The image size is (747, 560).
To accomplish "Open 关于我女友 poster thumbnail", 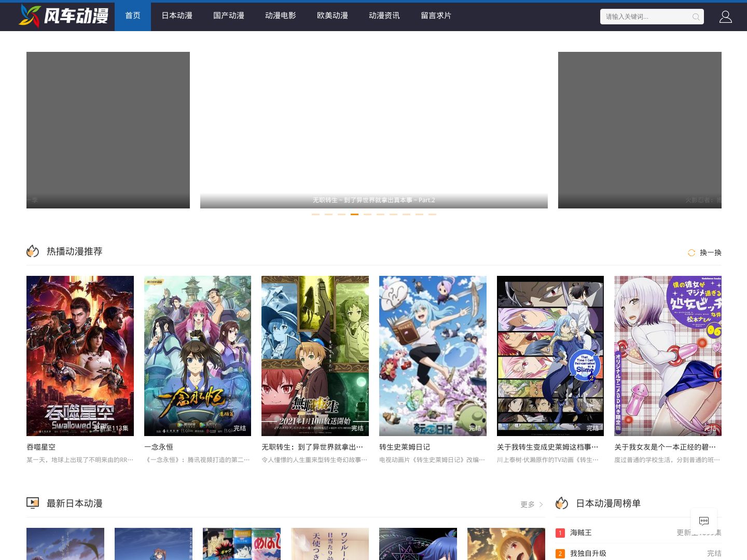I will tap(668, 356).
